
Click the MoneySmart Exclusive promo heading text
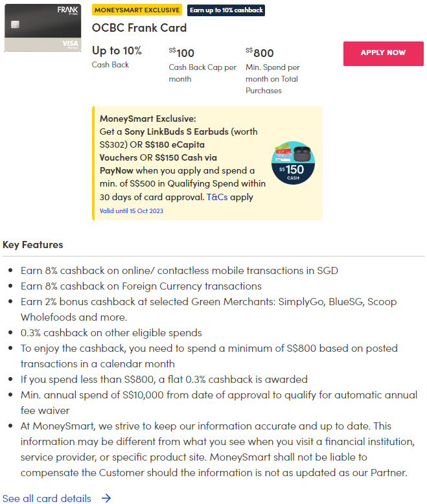click(148, 119)
